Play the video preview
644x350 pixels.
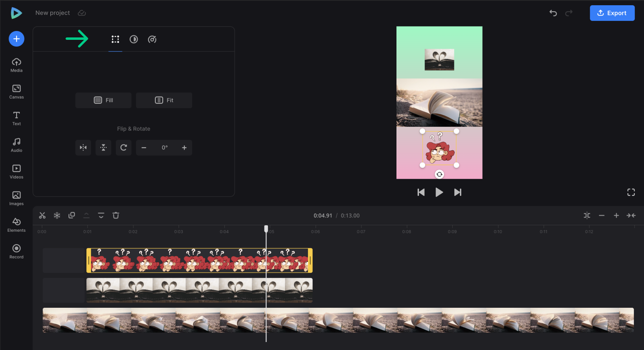439,192
